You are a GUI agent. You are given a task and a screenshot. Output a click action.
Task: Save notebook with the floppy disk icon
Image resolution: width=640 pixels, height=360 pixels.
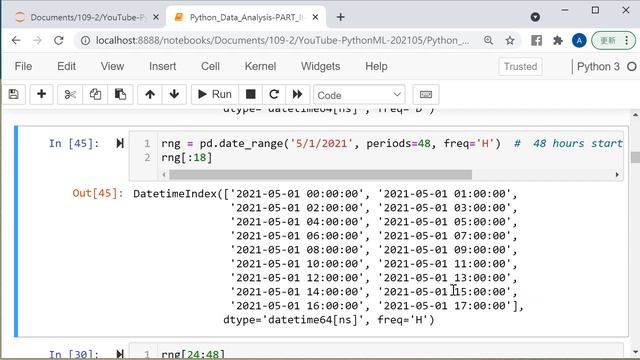[x=13, y=94]
